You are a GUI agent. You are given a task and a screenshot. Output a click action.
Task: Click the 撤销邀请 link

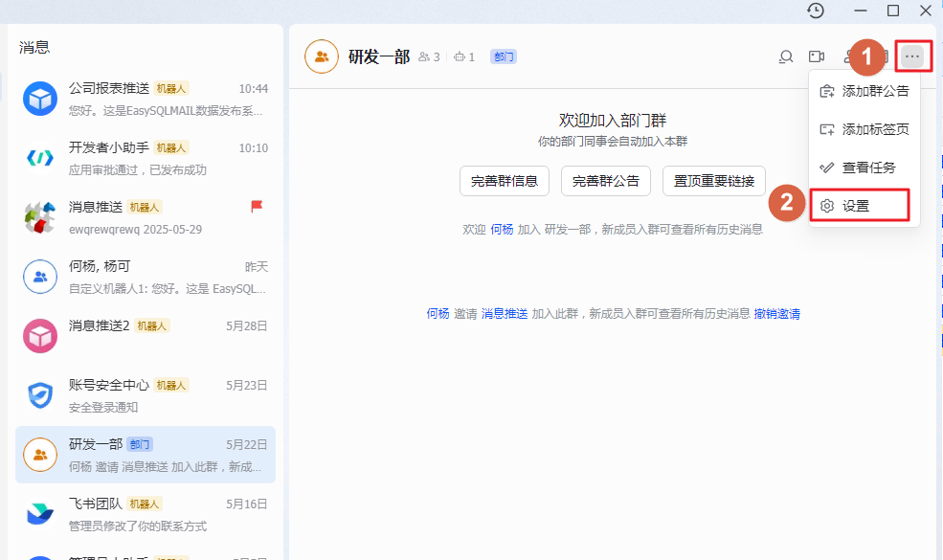pyautogui.click(x=776, y=313)
